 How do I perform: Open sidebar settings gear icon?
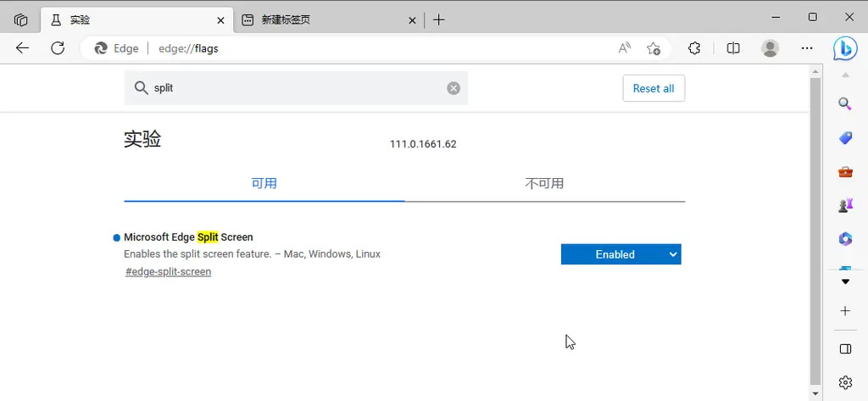(x=844, y=382)
